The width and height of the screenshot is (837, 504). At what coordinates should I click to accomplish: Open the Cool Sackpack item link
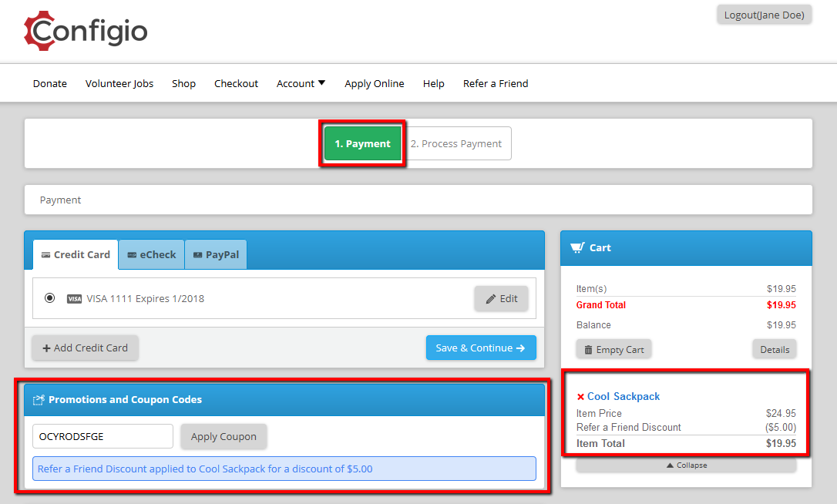click(624, 397)
